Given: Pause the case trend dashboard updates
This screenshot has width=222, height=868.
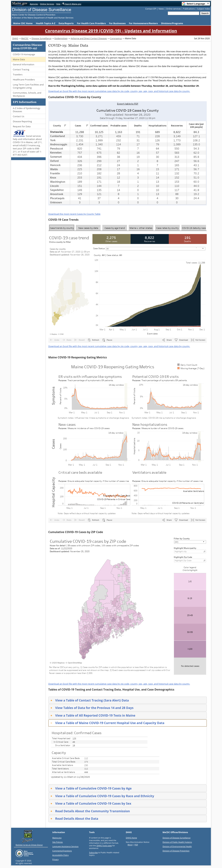Looking at the screenshot, I should coord(107,340).
